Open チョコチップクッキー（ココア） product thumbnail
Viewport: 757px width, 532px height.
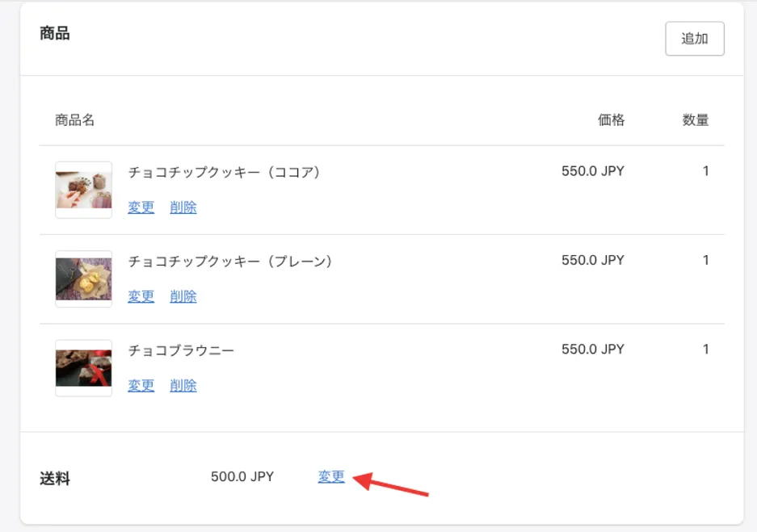click(83, 190)
